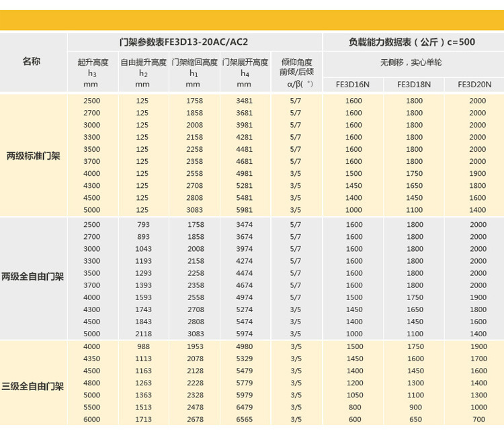Select the 4481 cell
This screenshot has width=504, height=433.
pos(245,149)
